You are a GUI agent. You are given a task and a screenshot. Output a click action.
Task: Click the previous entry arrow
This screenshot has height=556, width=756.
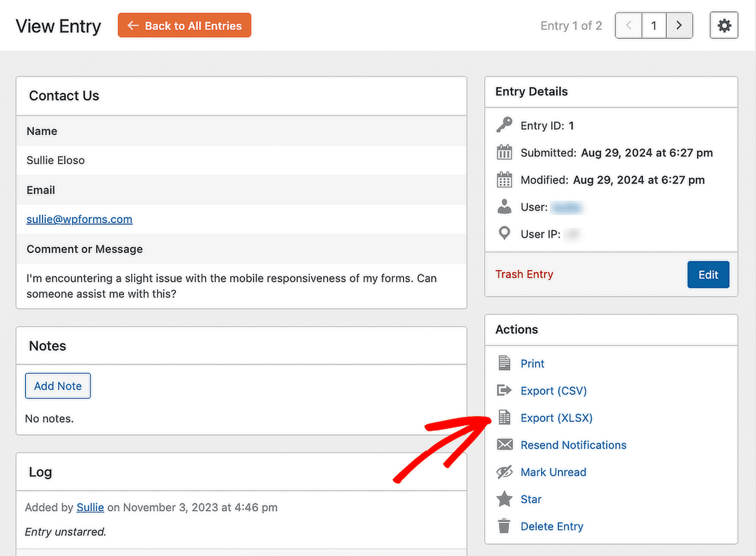click(628, 26)
